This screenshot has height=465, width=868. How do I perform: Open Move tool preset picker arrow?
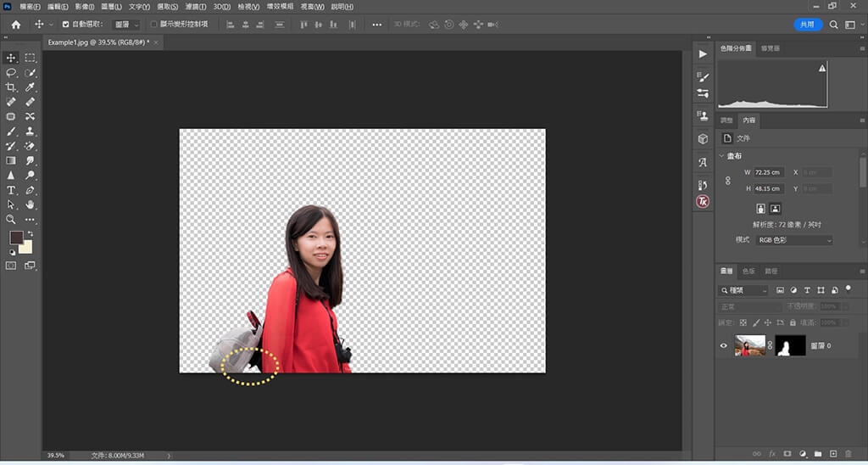[52, 25]
